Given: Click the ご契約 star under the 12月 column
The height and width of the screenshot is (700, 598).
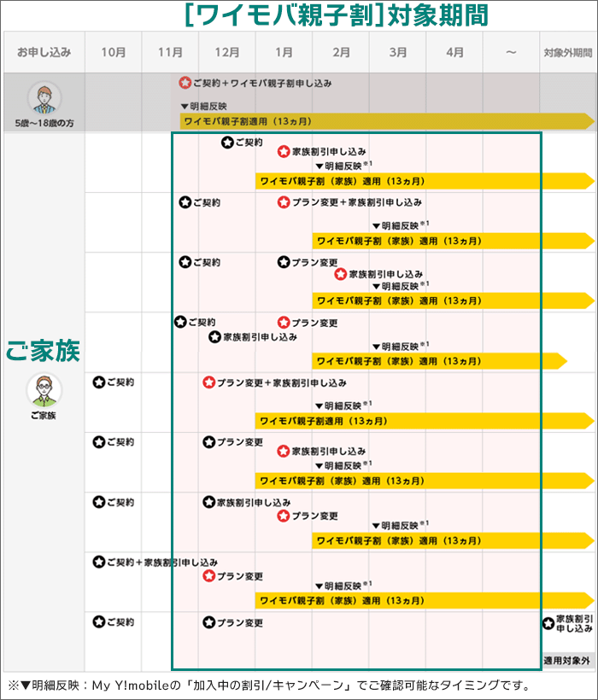Looking at the screenshot, I should coord(227,143).
